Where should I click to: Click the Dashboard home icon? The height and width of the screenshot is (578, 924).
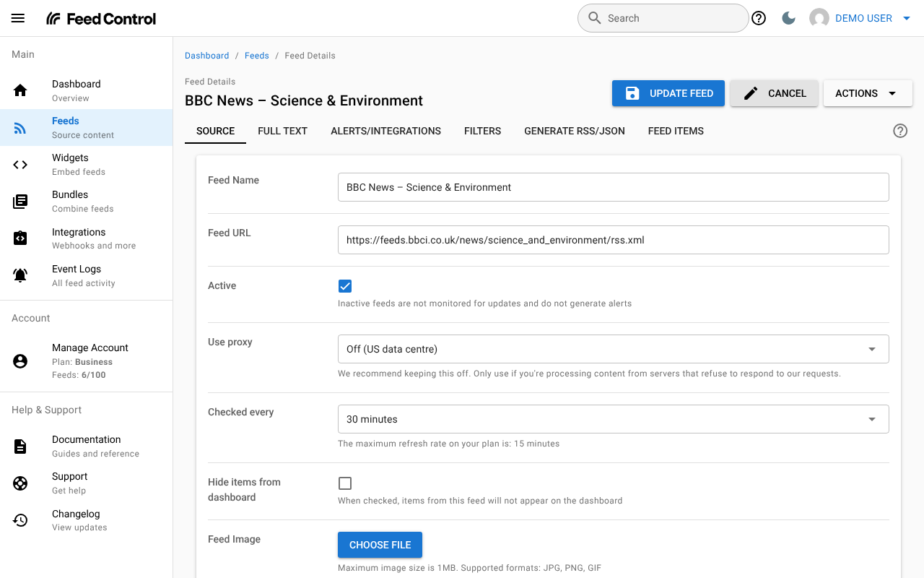point(20,90)
